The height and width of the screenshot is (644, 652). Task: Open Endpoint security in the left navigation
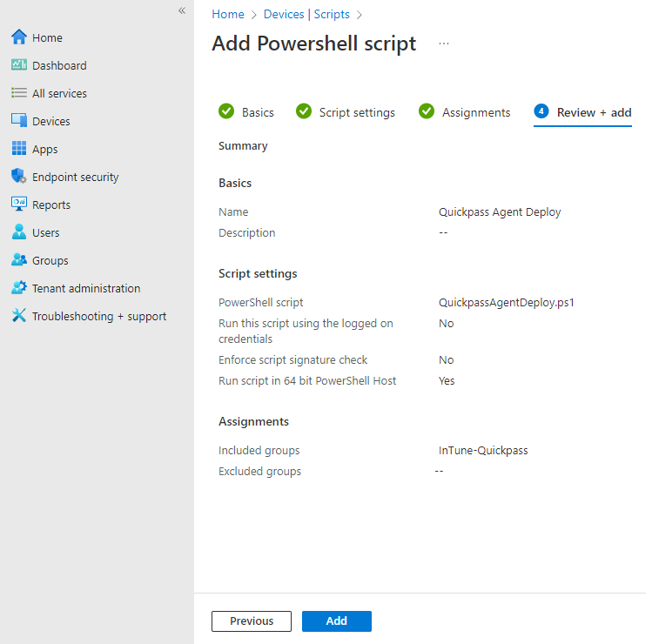click(x=75, y=178)
